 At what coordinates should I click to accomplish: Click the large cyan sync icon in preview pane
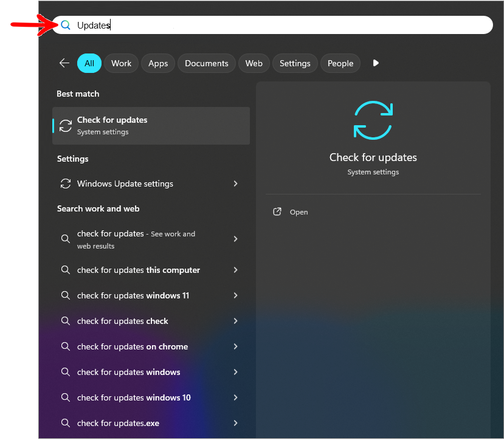(x=373, y=120)
